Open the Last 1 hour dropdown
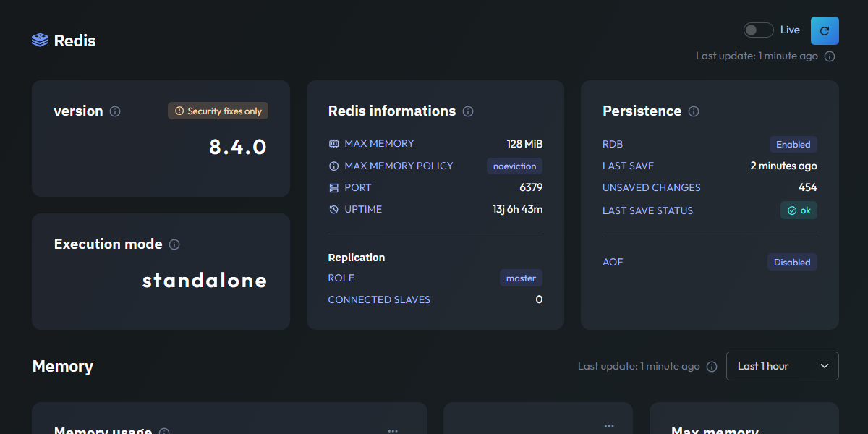Screen dimensions: 868x434 tap(783, 366)
